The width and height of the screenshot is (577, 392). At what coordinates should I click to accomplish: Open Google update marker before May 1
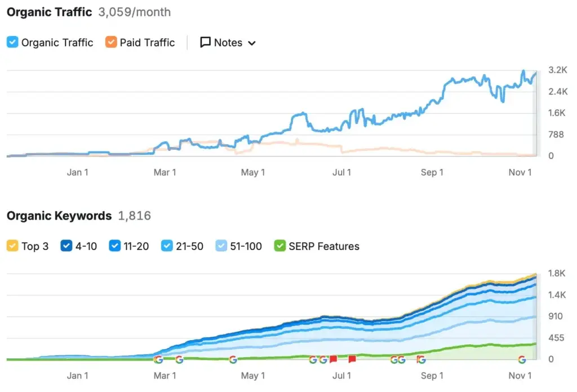[233, 359]
